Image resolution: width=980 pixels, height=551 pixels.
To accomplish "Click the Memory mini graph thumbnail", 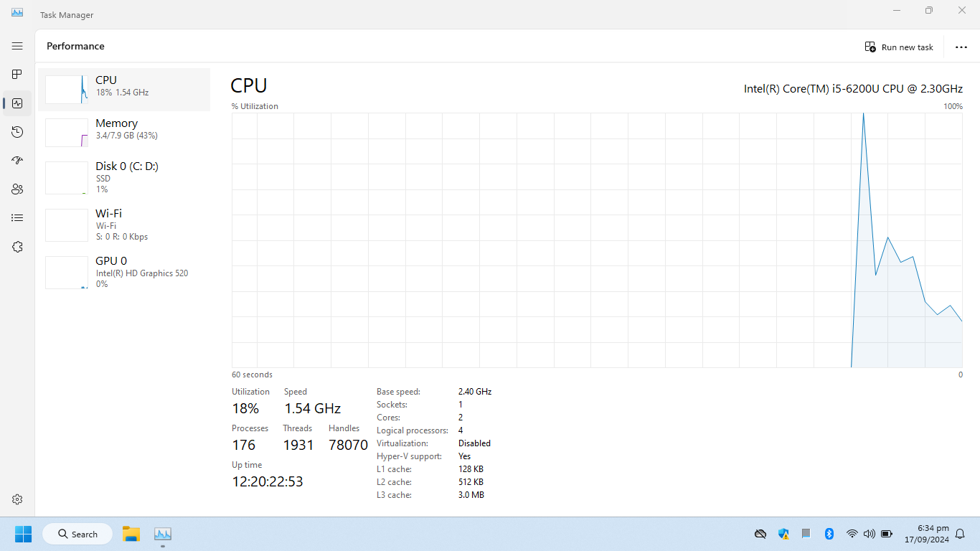I will click(x=67, y=133).
